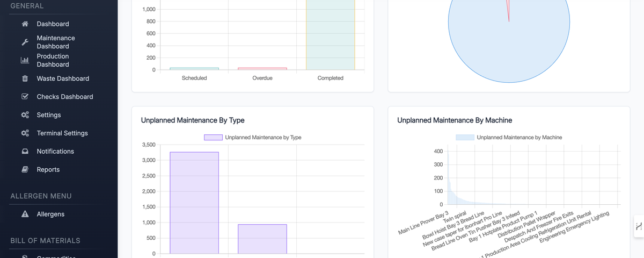Expand the collapsed side panel handle at right edge
The image size is (644, 258).
(x=639, y=226)
